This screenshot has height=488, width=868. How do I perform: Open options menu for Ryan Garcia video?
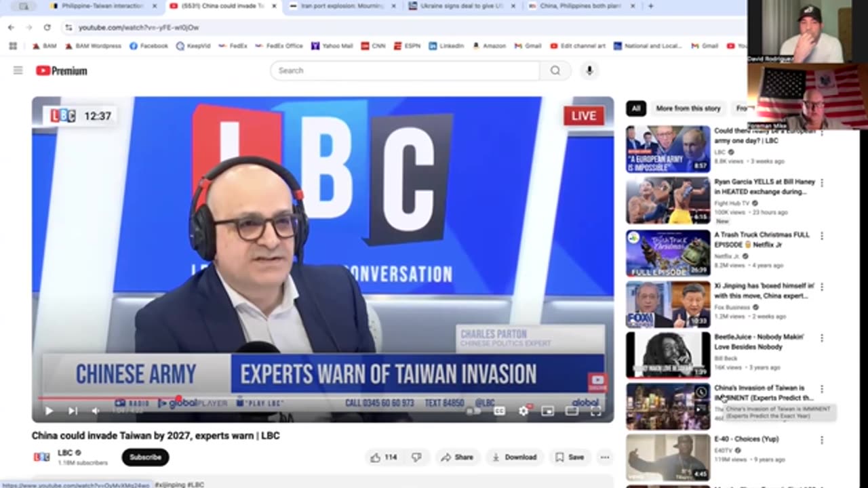(822, 183)
